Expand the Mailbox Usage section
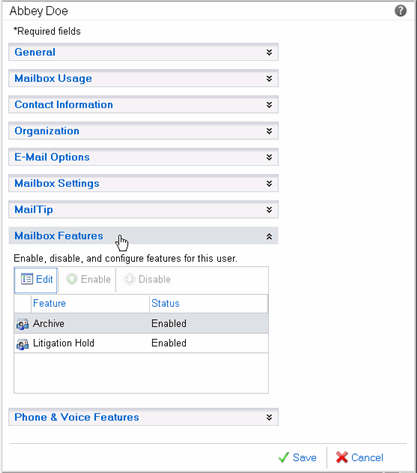417x473 pixels. tap(143, 79)
